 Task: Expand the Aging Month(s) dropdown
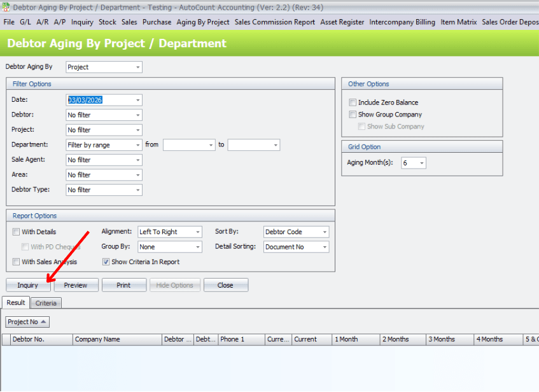point(421,163)
